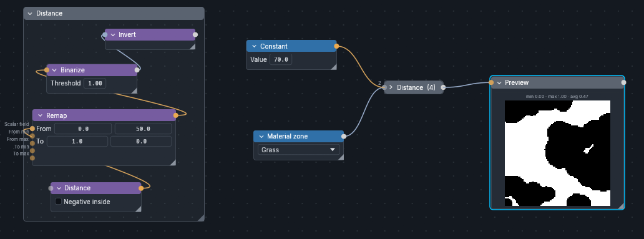Collapse the Material zone node
Screen dimensions: 644x239
261,136
